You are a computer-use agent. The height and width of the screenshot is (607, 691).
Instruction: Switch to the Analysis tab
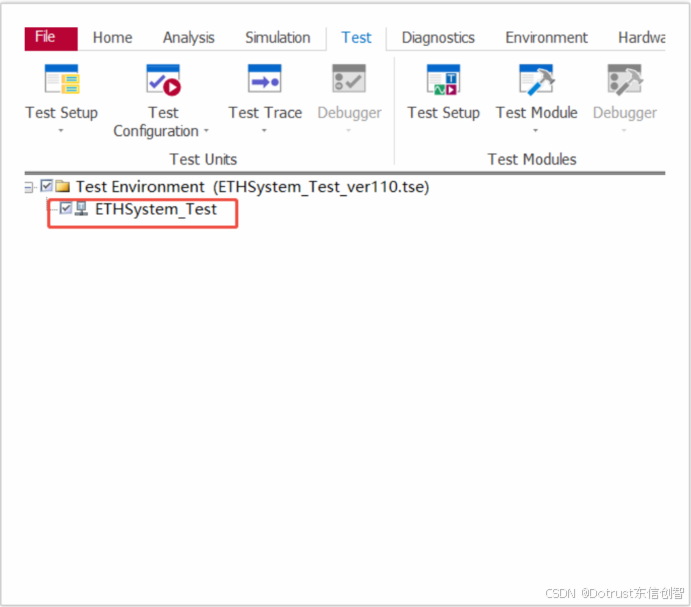(x=189, y=38)
